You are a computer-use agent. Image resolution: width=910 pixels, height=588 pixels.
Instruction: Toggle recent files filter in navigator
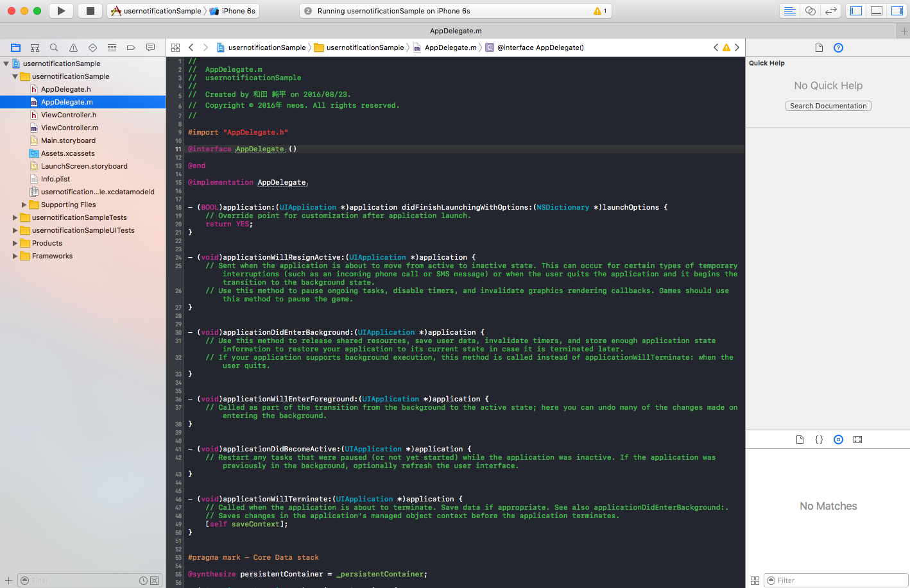coord(143,580)
